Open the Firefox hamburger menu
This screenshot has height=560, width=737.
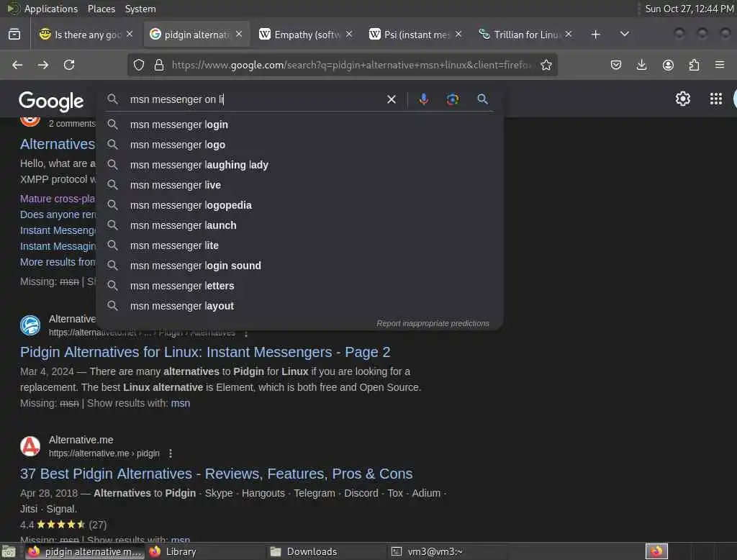(720, 64)
